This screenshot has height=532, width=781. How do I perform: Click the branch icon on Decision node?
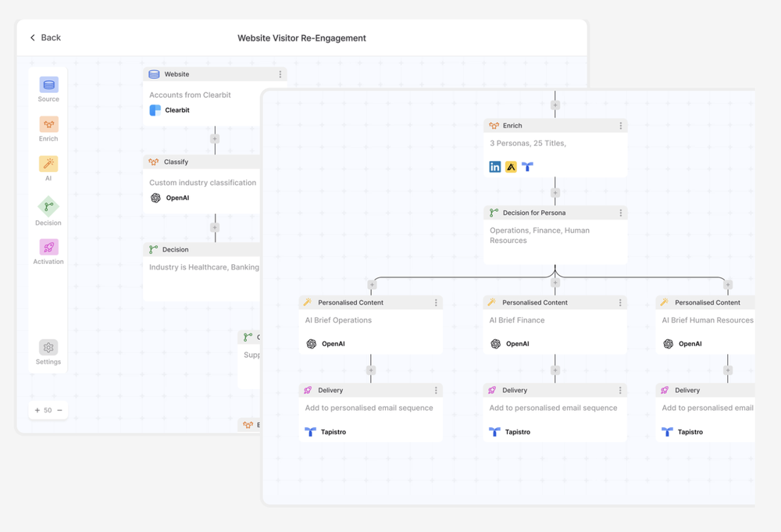153,249
